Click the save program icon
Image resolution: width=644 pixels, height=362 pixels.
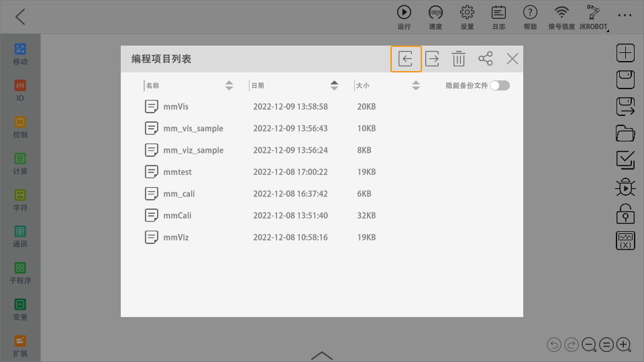click(x=625, y=80)
